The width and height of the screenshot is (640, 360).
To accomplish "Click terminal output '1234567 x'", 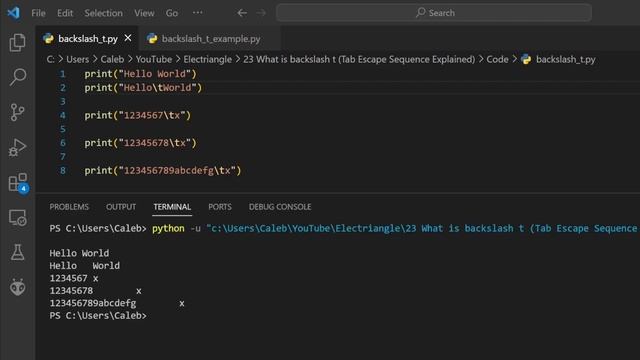I will [74, 278].
